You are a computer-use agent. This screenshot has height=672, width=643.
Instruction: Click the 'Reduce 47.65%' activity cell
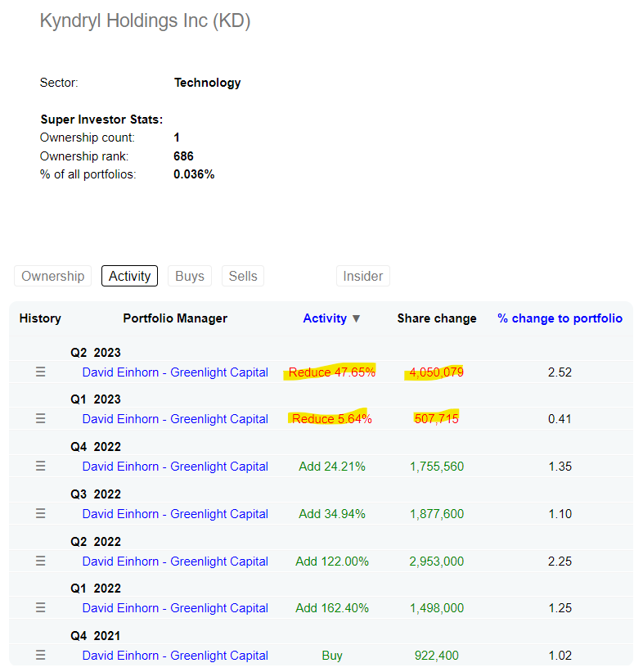tap(332, 372)
